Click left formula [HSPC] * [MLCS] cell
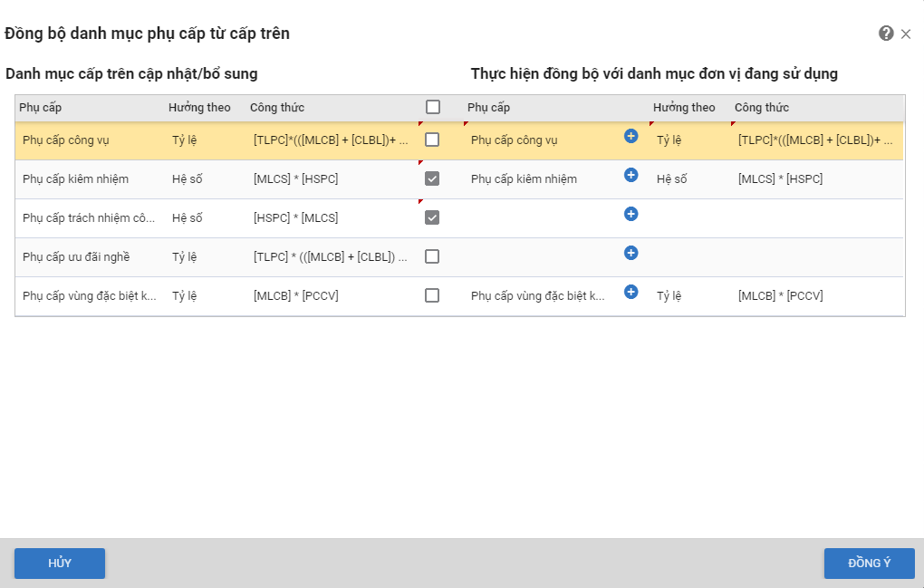Viewport: 924px width, 588px height. click(x=295, y=218)
